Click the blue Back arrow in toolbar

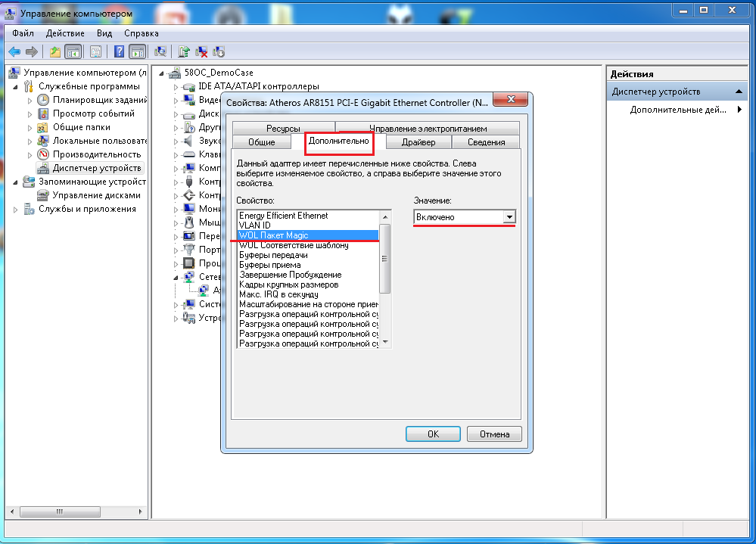(x=14, y=51)
